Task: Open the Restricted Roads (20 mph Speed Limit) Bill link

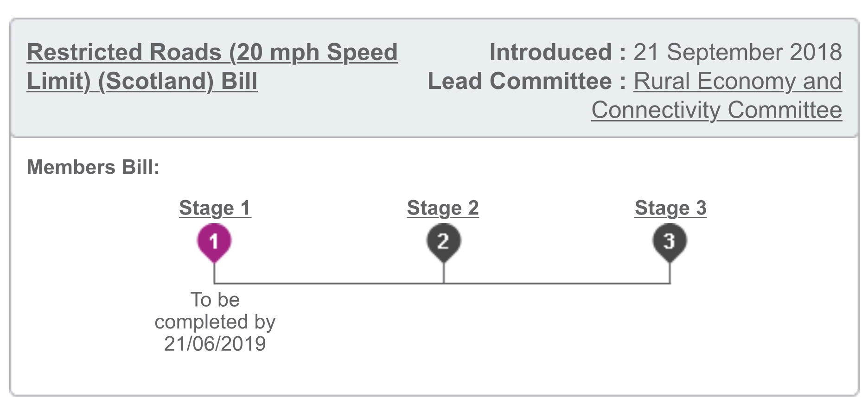Action: tap(212, 52)
